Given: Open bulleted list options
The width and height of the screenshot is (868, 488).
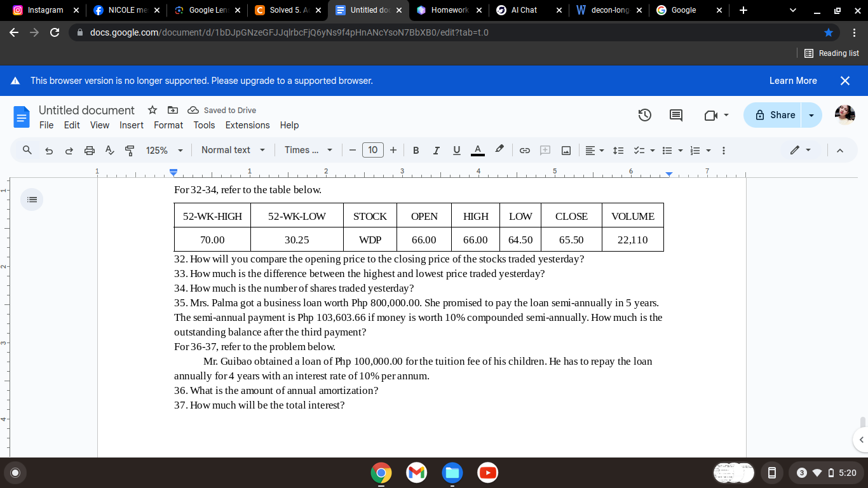Looking at the screenshot, I should (672, 151).
